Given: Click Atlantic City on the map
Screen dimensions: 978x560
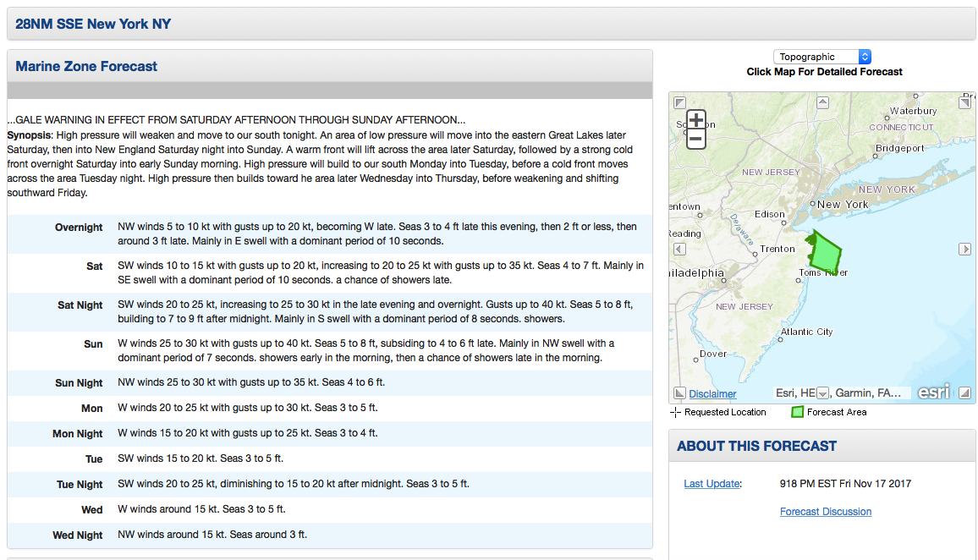Looking at the screenshot, I should (806, 332).
